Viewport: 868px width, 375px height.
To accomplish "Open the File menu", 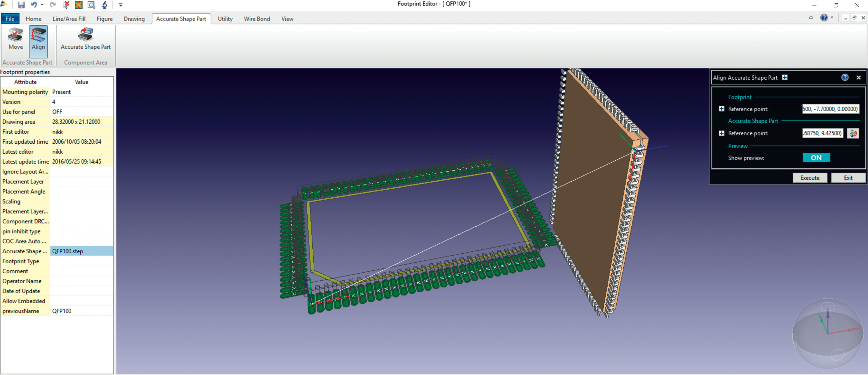I will [10, 19].
